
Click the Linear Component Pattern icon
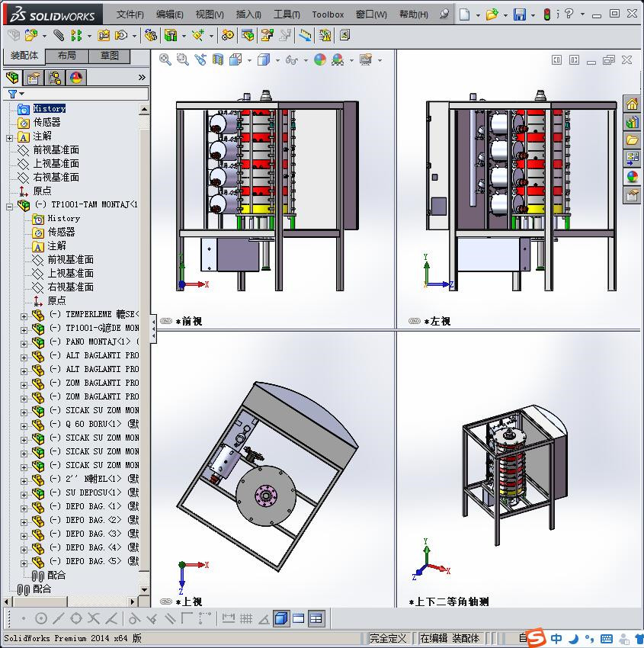[x=76, y=36]
